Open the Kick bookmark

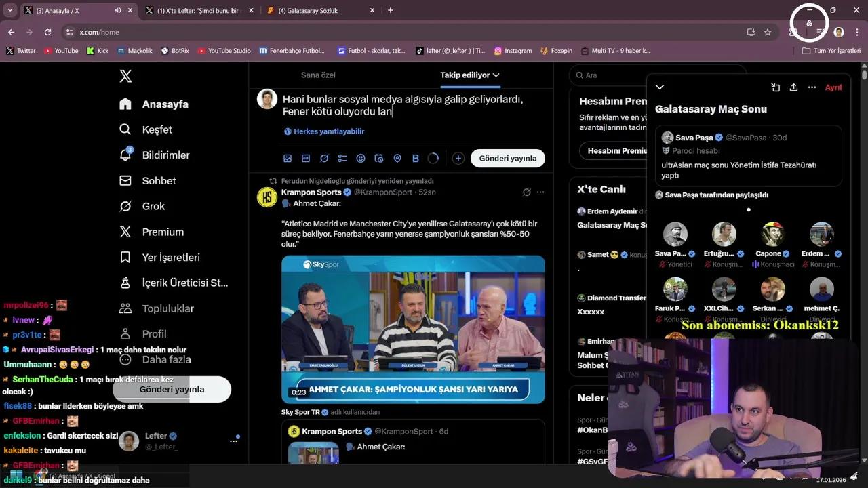click(x=98, y=51)
